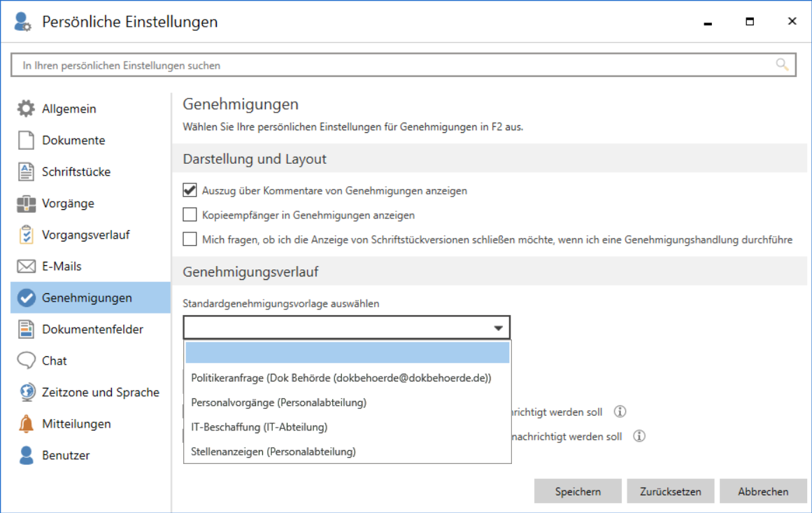Uncheck Auszug über Kommentare von Genehmigungen anzeigen
812x513 pixels.
(x=190, y=190)
